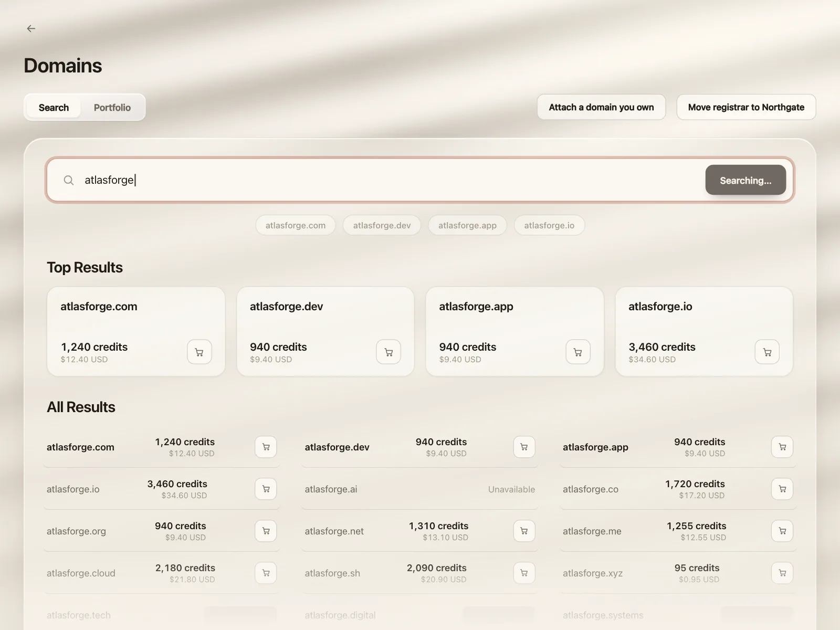Click the 1,310 credits price text
The height and width of the screenshot is (630, 840).
pyautogui.click(x=439, y=526)
